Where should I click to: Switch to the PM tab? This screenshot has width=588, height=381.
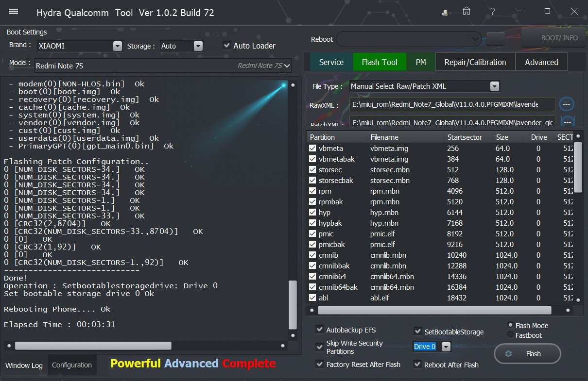(x=421, y=62)
